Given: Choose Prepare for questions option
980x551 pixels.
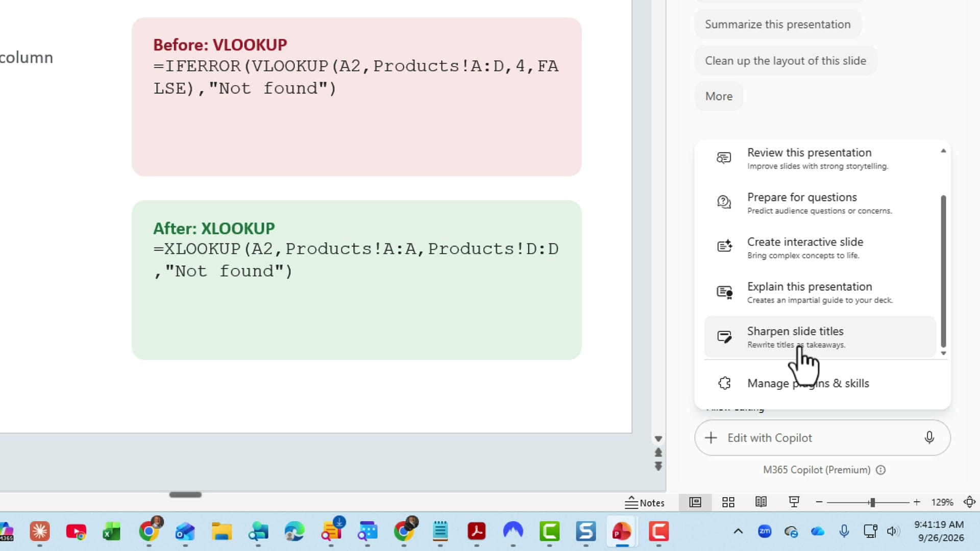Looking at the screenshot, I should 820,203.
